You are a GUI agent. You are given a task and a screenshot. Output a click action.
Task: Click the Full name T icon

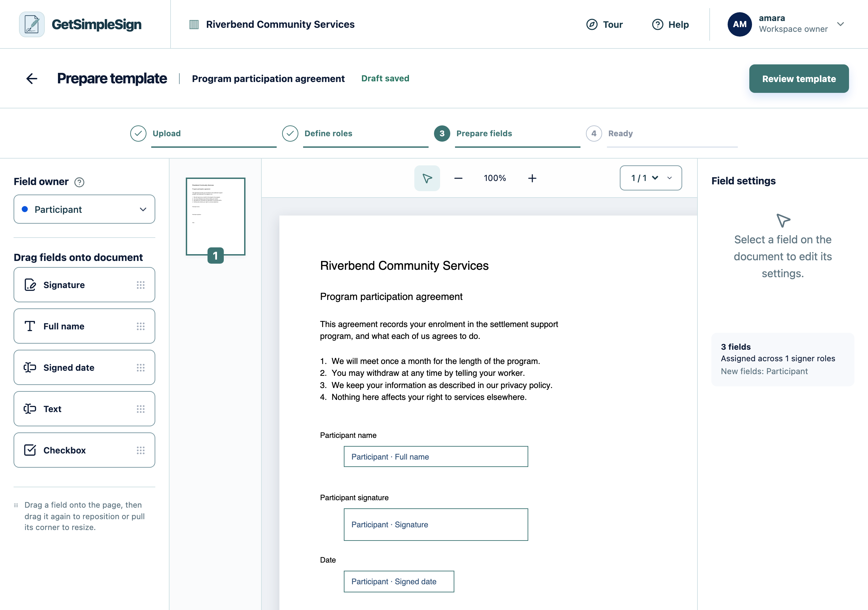[30, 326]
